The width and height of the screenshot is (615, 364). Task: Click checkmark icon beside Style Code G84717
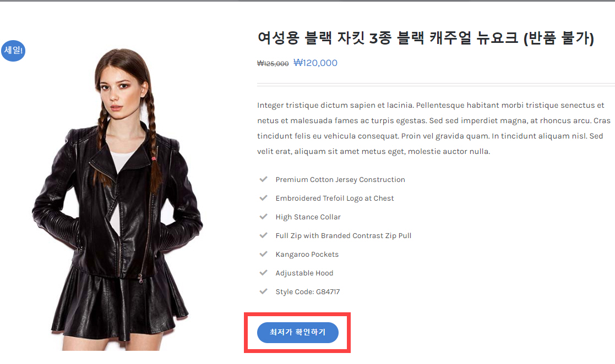pyautogui.click(x=263, y=291)
